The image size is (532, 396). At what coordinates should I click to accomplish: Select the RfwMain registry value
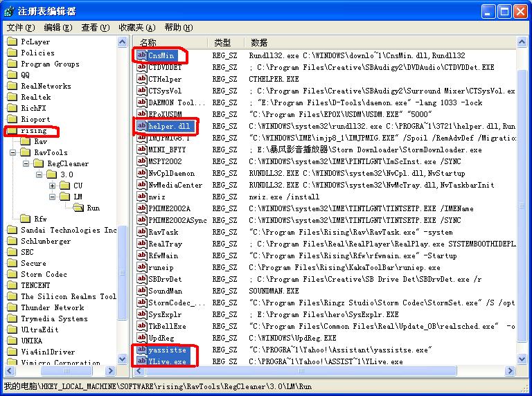pyautogui.click(x=163, y=255)
